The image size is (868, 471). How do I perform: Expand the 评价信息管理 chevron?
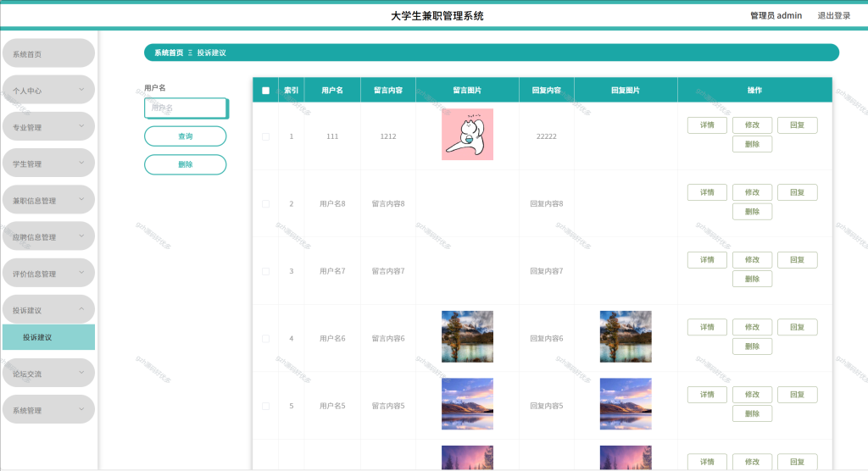point(81,272)
